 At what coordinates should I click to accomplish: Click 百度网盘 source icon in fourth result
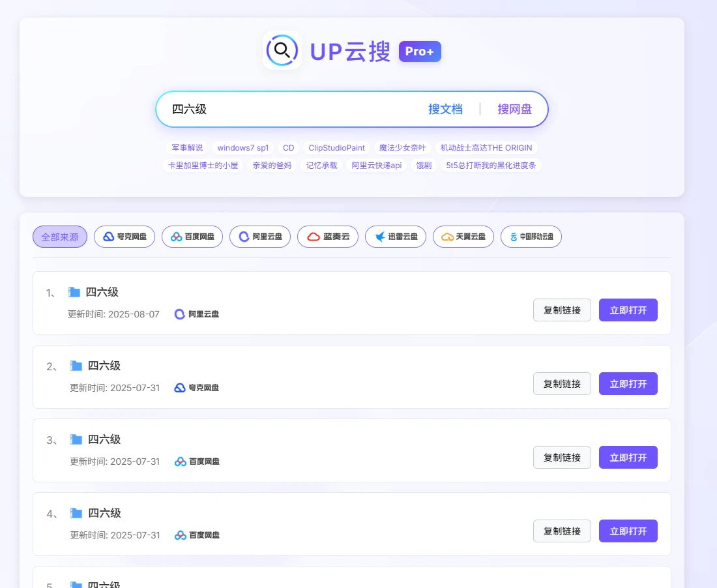181,535
